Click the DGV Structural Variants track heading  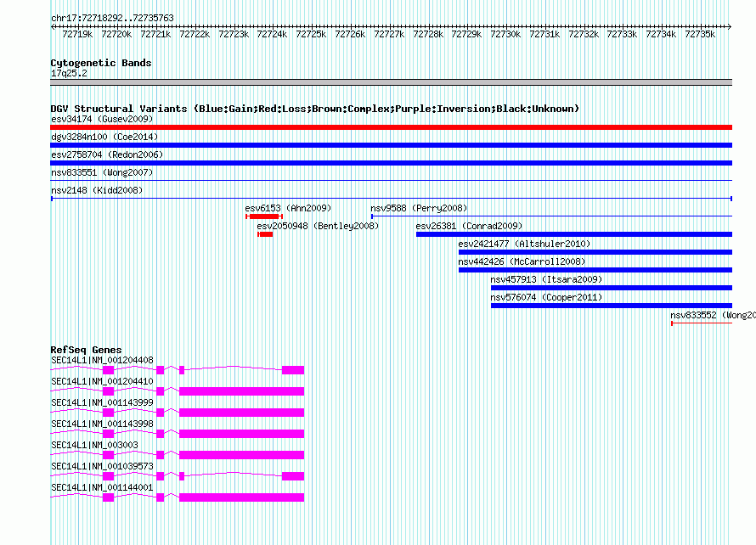click(x=315, y=109)
